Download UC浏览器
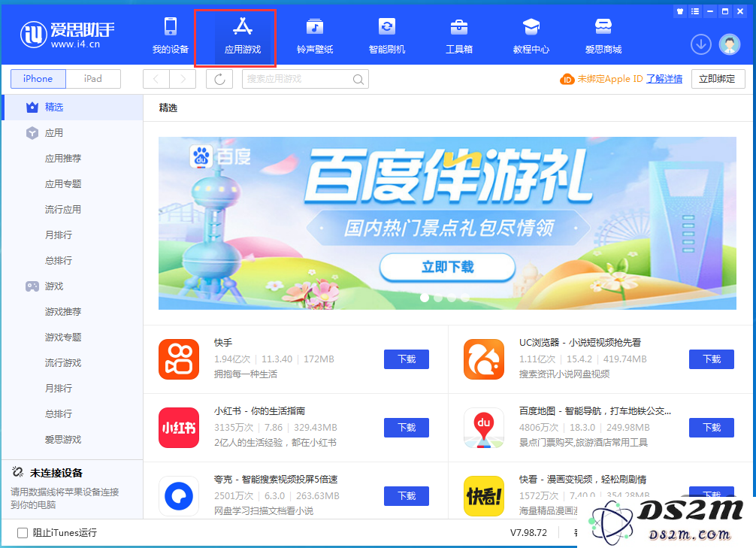Viewport: 756px width, 548px height. pyautogui.click(x=712, y=359)
